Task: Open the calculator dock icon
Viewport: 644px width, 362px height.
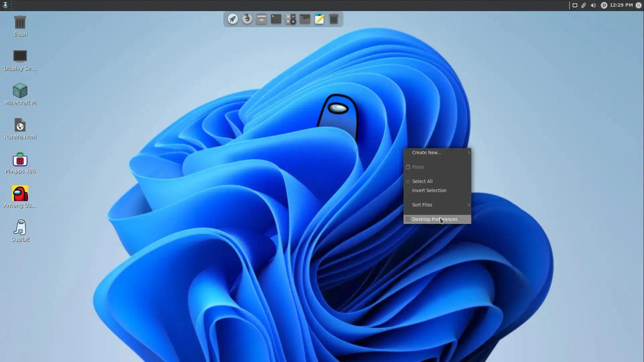Action: pyautogui.click(x=290, y=19)
